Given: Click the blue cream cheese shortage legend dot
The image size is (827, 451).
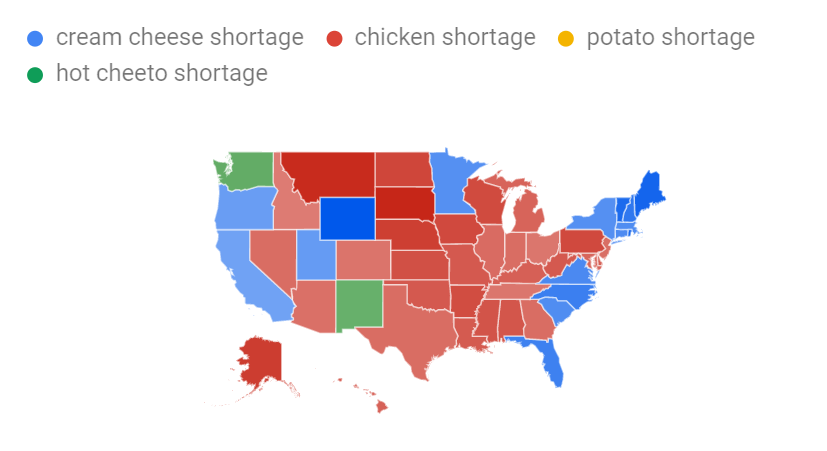Looking at the screenshot, I should [35, 39].
